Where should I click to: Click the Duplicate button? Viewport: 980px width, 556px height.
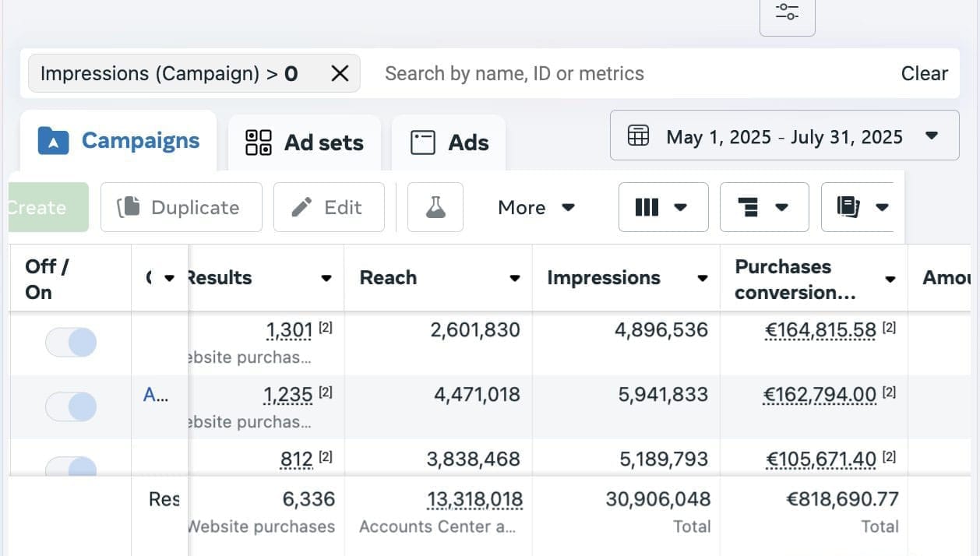[x=182, y=207]
